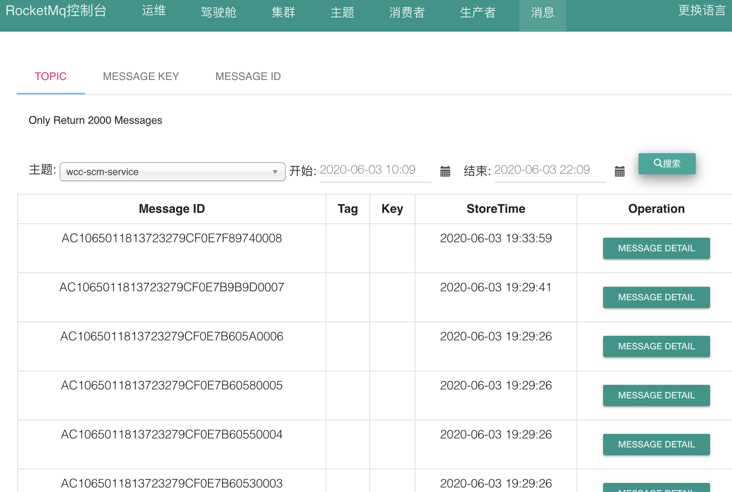Select the TOPIC tab
Viewport: 732px width, 492px height.
pyautogui.click(x=50, y=76)
